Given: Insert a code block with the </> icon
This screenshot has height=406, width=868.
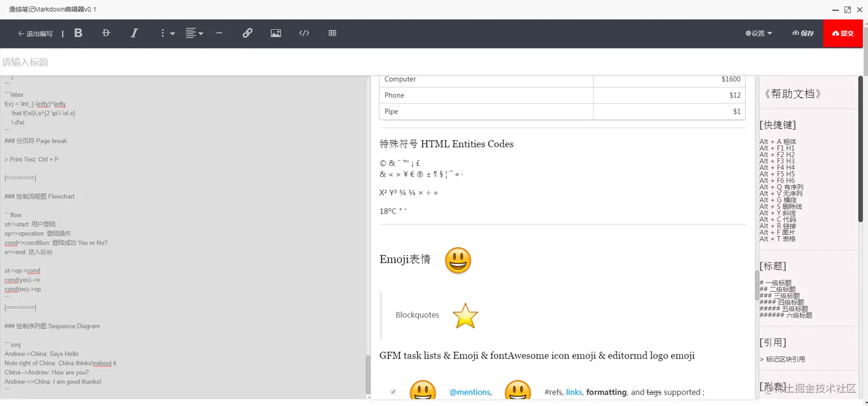Looking at the screenshot, I should coord(304,33).
